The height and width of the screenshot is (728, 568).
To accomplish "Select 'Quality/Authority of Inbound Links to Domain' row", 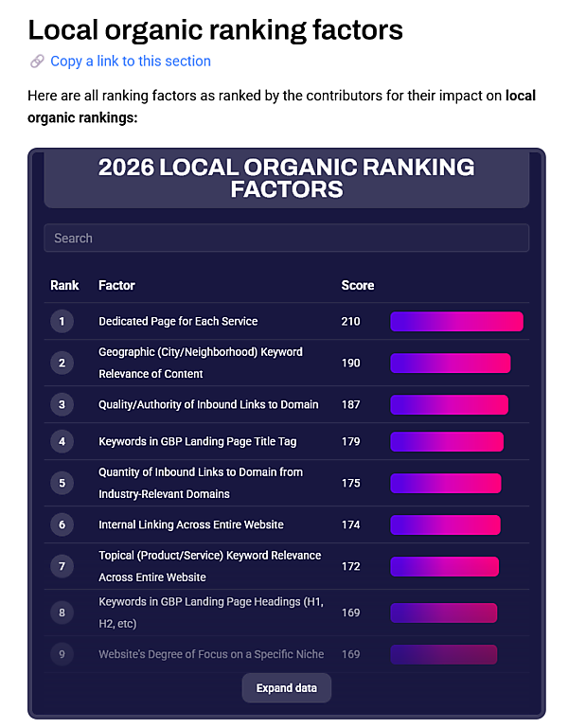I will [208, 405].
